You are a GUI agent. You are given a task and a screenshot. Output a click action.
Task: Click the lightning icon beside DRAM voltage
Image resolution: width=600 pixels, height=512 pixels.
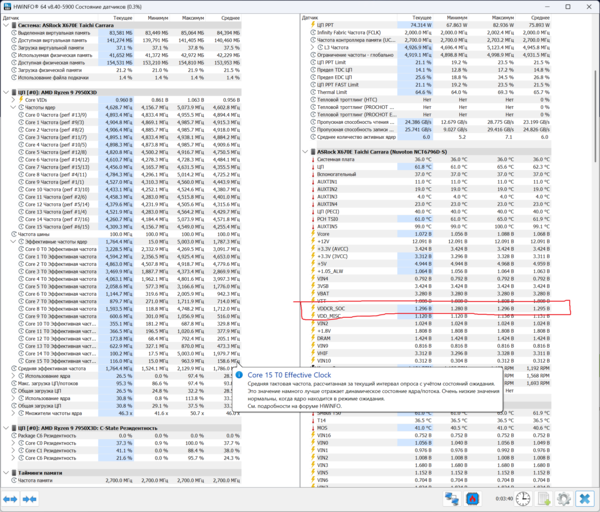coord(313,338)
